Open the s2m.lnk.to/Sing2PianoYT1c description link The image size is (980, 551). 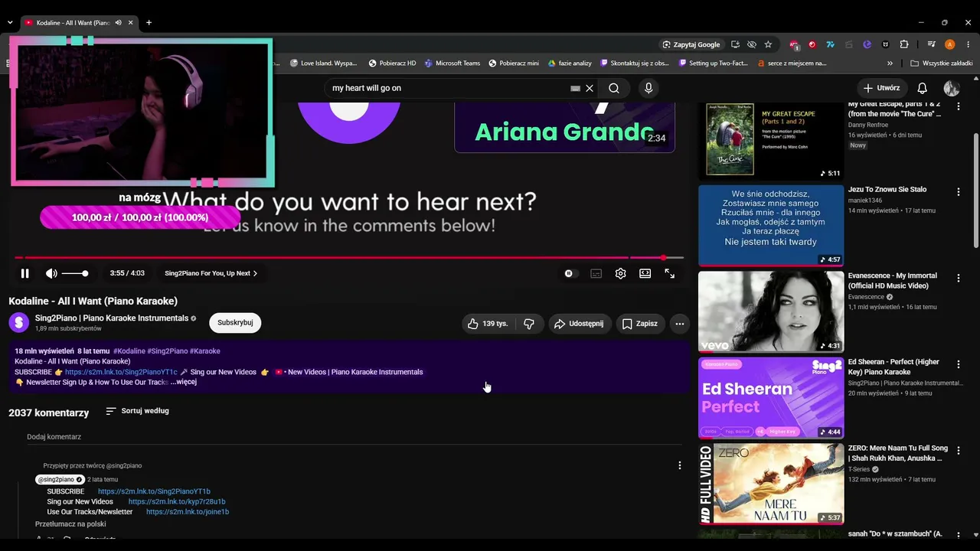click(121, 372)
